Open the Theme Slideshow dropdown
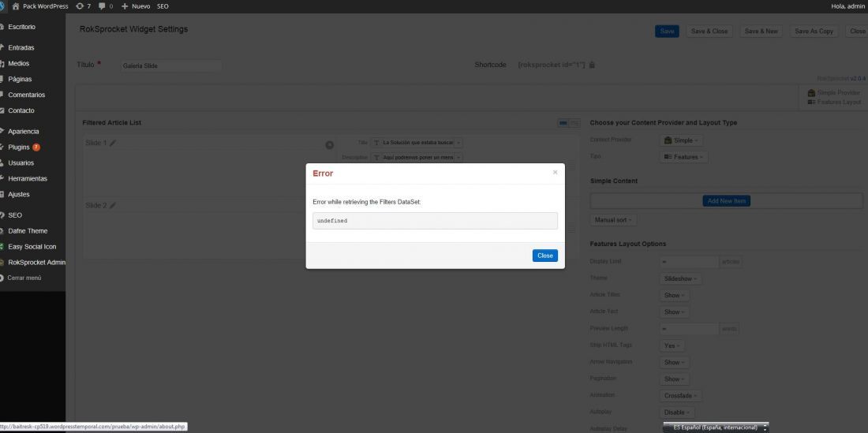This screenshot has height=433, width=868. pos(680,279)
